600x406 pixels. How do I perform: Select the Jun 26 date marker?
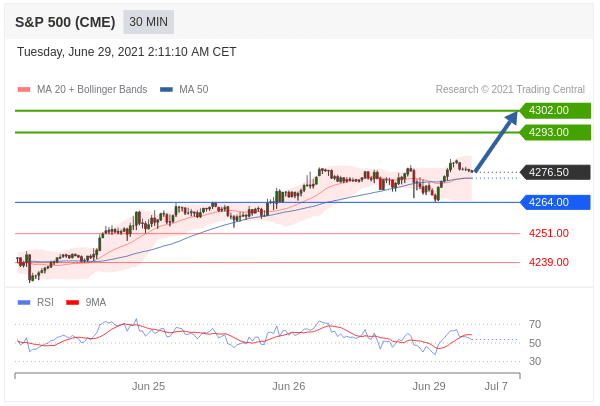coord(288,386)
